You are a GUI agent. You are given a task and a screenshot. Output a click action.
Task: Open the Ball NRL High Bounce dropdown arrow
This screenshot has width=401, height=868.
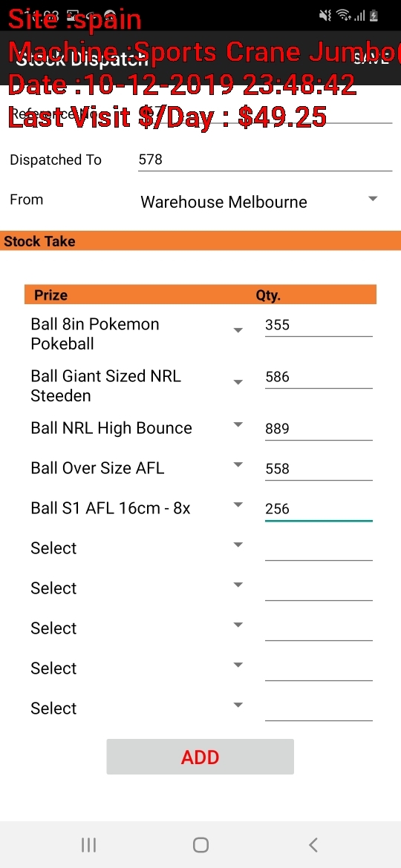coord(238,425)
